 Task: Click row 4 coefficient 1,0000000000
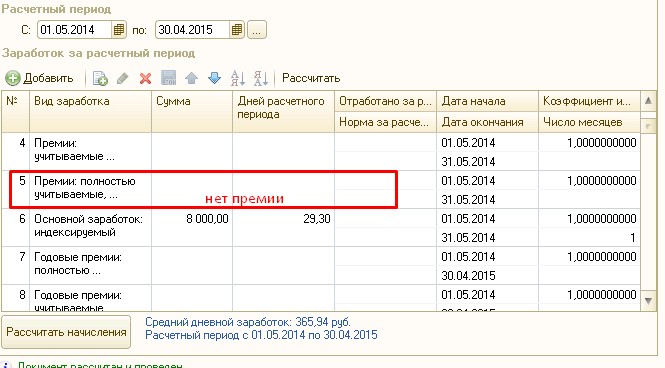click(x=589, y=142)
